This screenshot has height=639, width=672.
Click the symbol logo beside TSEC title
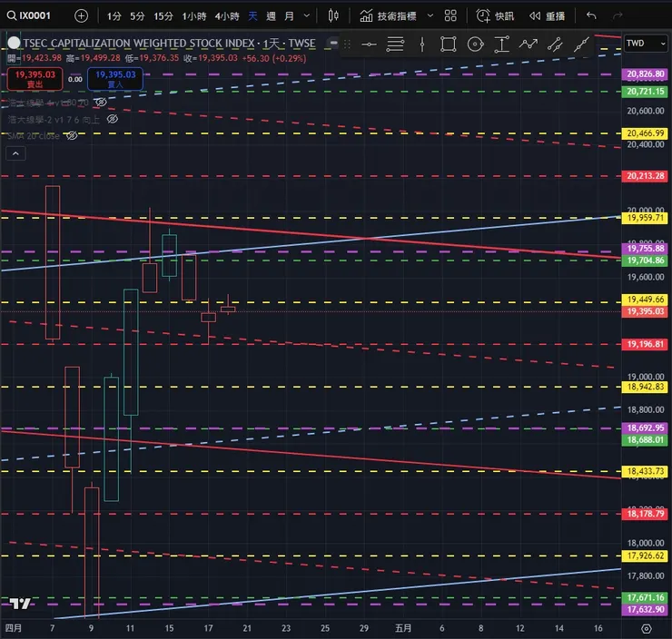tap(14, 43)
